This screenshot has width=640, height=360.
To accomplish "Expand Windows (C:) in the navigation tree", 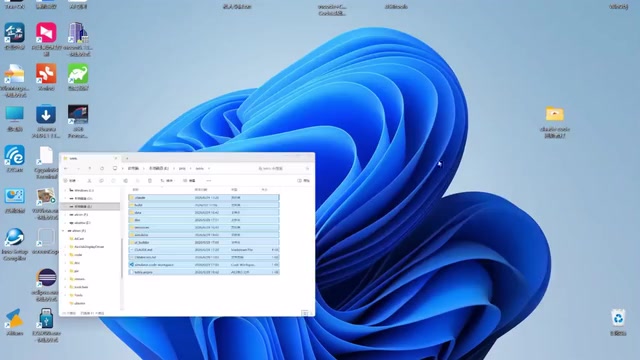I will click(x=65, y=190).
